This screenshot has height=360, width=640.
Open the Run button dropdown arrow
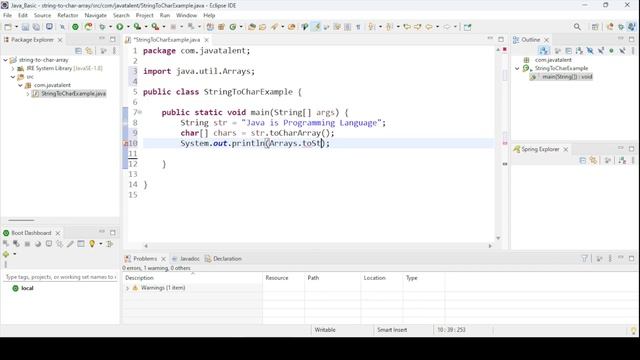(x=128, y=27)
